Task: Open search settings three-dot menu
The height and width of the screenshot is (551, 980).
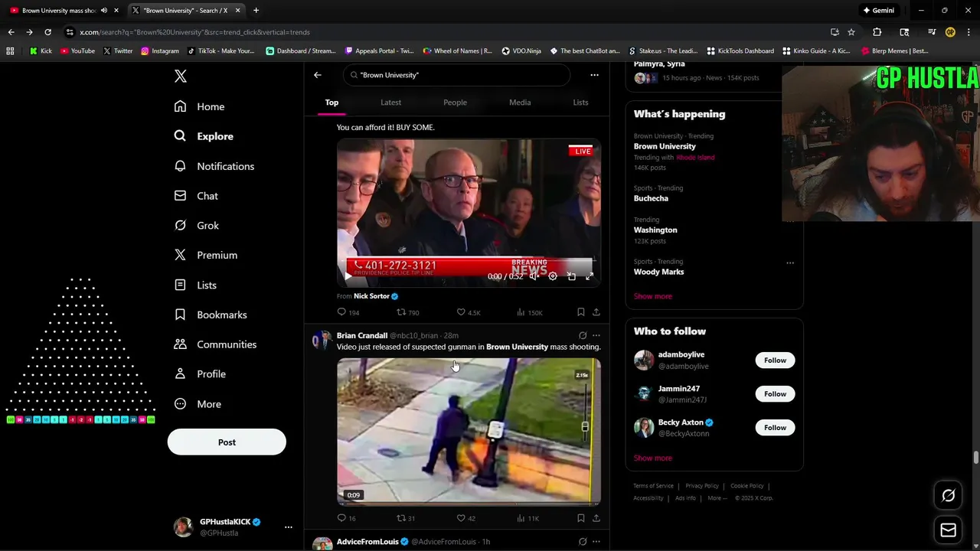Action: [x=594, y=75]
